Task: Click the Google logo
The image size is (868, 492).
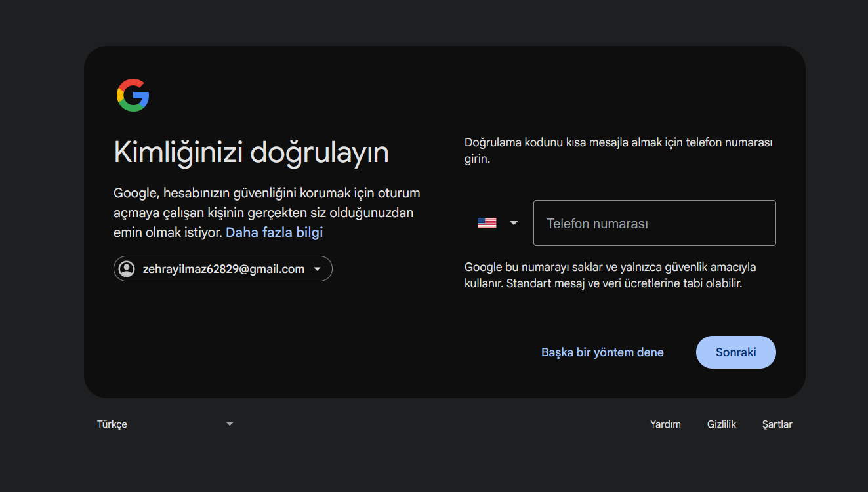Action: pyautogui.click(x=133, y=95)
